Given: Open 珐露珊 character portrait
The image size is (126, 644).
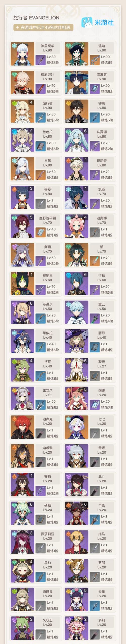Looking at the screenshot, I should [x=77, y=140].
